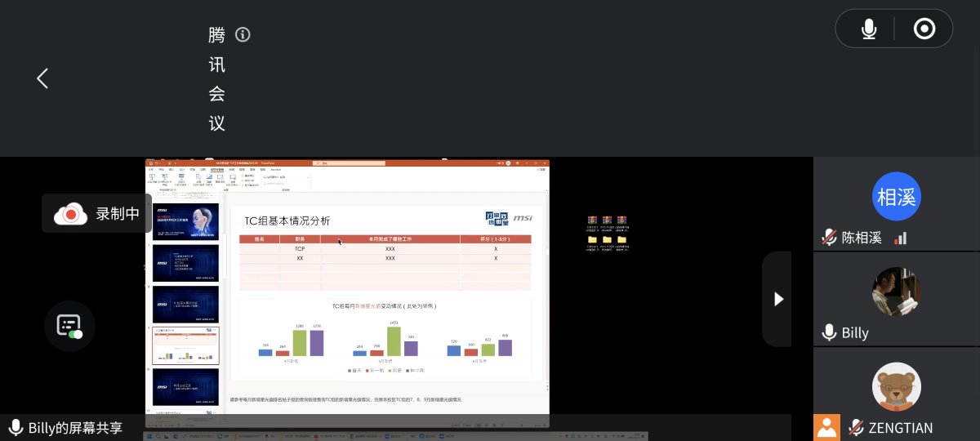Click the tallest green bar labeled 1451

click(x=394, y=341)
